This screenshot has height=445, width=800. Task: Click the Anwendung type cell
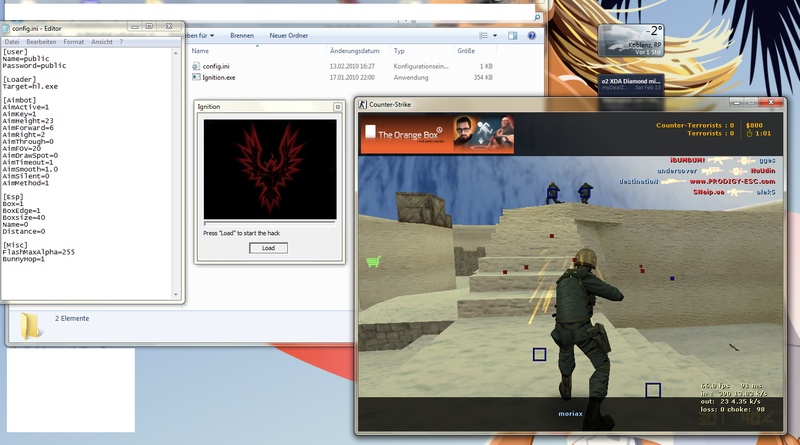pos(411,78)
